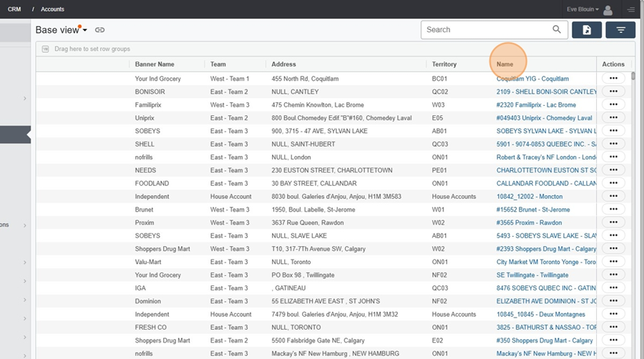Sort by Banner Name column header

point(155,64)
